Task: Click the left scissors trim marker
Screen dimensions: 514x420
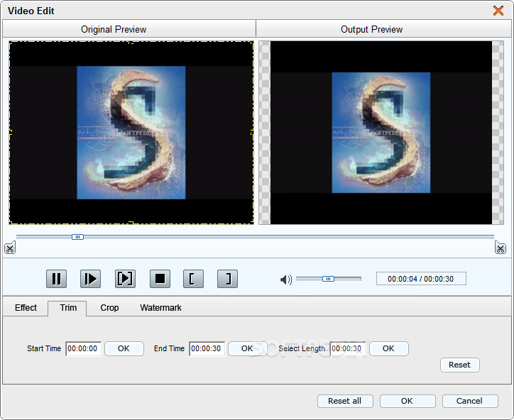Action: [x=10, y=248]
